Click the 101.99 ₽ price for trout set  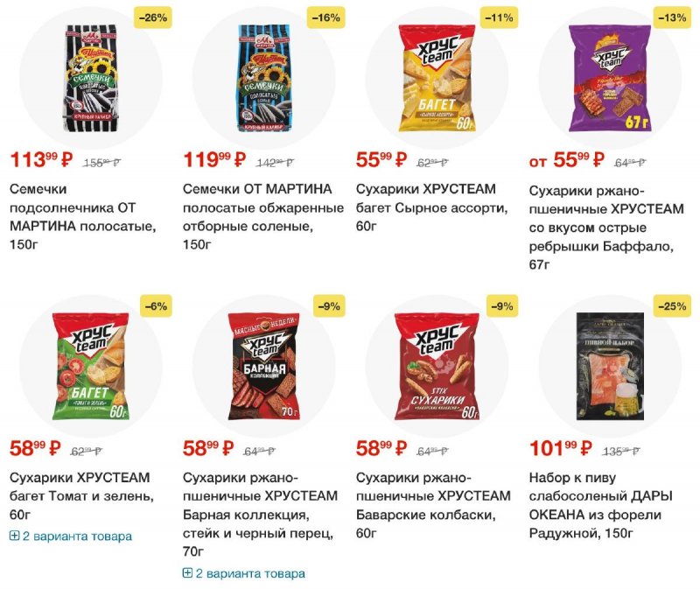coord(561,448)
